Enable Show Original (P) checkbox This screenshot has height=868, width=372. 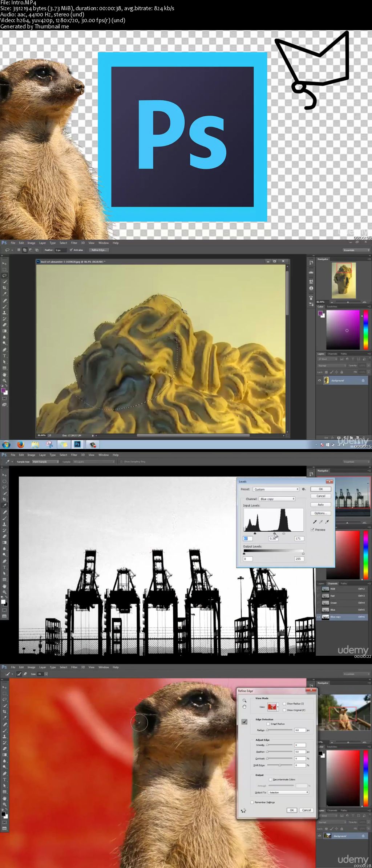pyautogui.click(x=284, y=710)
